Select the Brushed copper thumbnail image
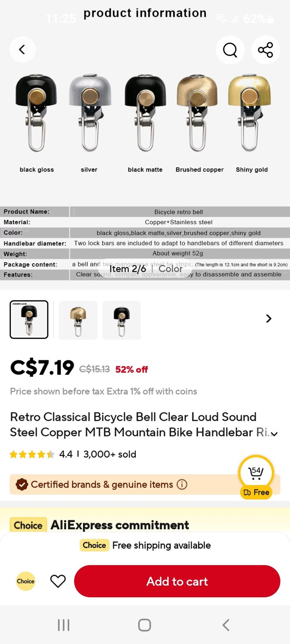 (78, 320)
